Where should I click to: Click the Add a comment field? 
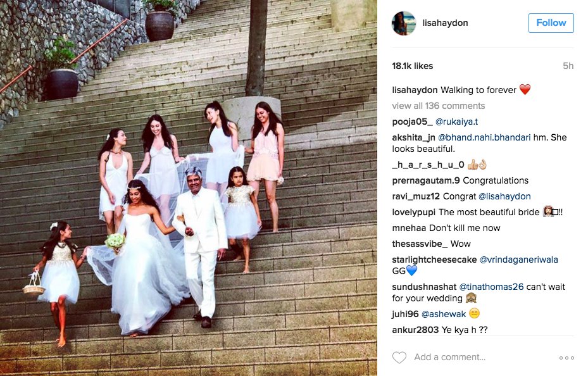449,357
